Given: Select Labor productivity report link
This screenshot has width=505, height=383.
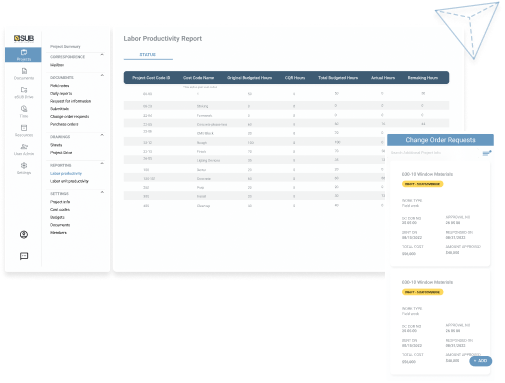Looking at the screenshot, I should point(66,173).
